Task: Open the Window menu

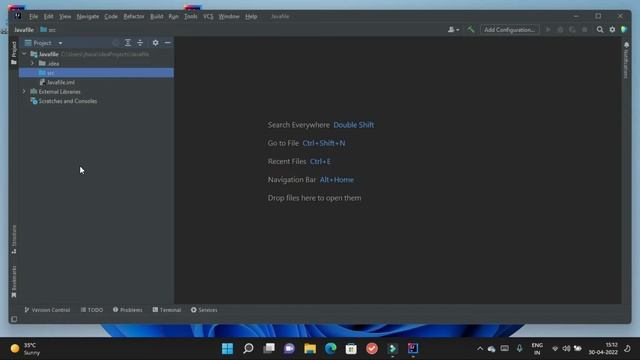Action: point(229,17)
